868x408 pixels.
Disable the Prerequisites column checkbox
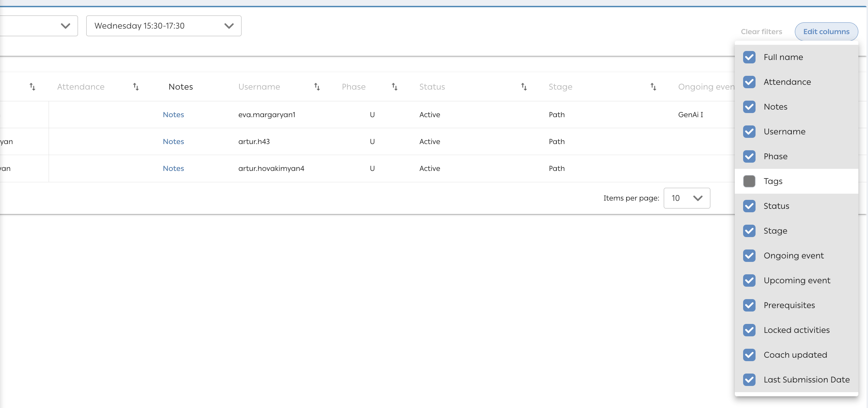[749, 305]
